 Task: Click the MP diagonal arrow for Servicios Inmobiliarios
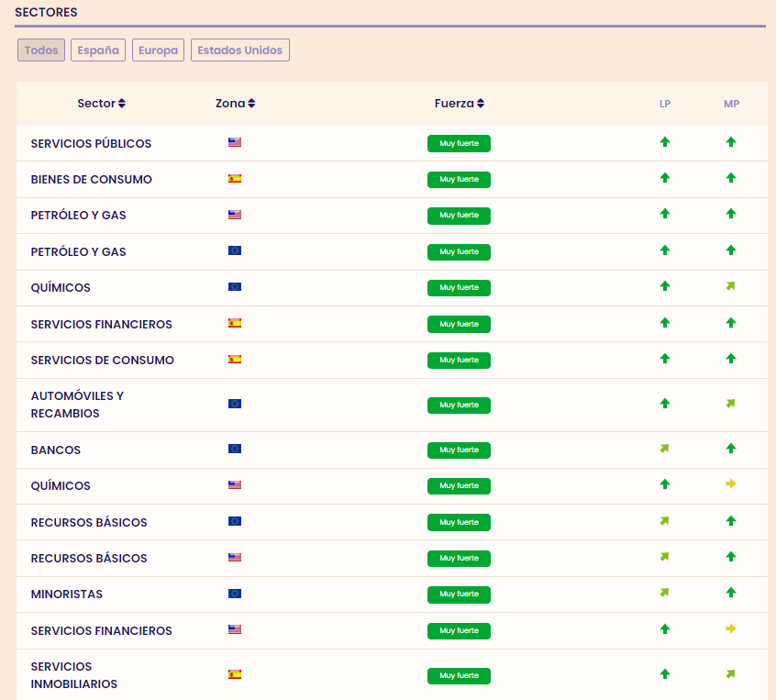[x=730, y=674]
